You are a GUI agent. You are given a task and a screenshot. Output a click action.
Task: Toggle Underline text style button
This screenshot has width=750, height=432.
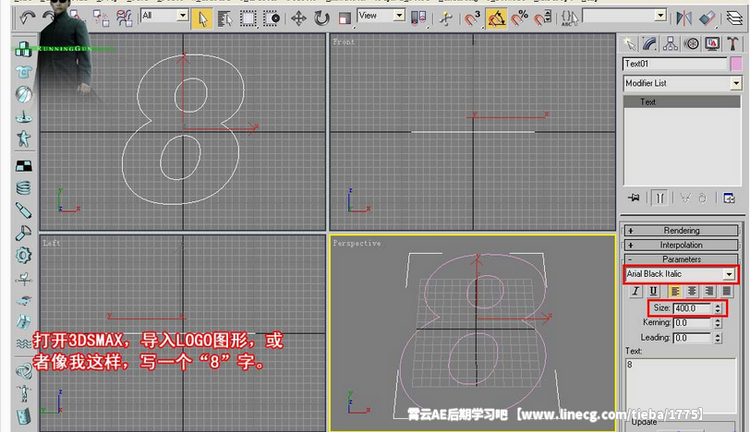653,291
